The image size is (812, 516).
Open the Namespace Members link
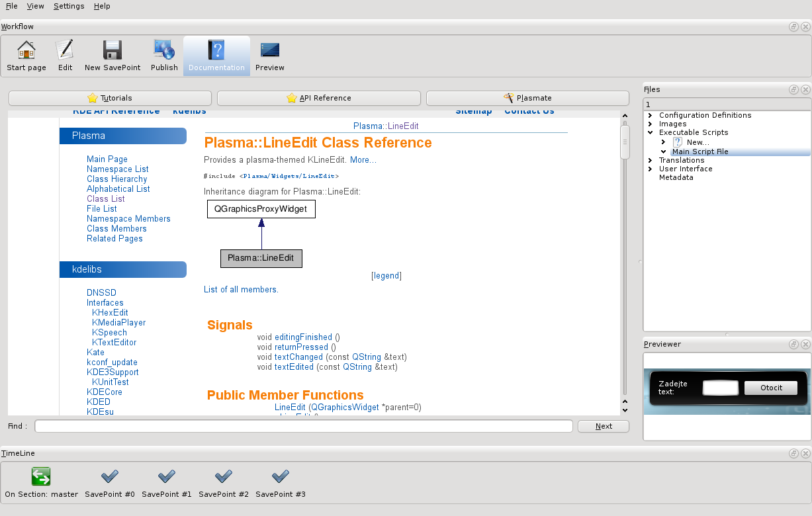tap(128, 218)
